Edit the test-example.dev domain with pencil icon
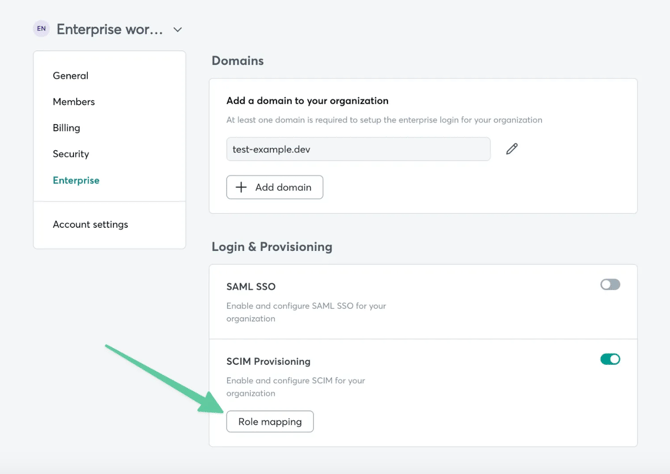The image size is (670, 474). coord(512,149)
